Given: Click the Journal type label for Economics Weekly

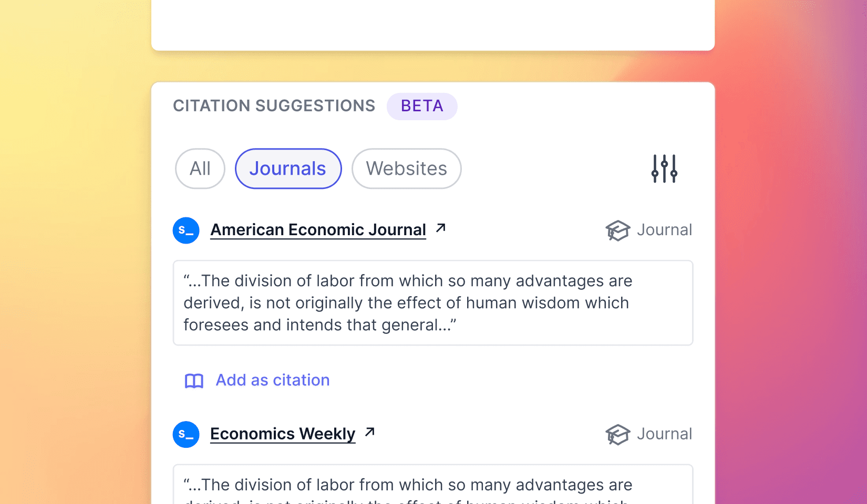Looking at the screenshot, I should [x=664, y=434].
